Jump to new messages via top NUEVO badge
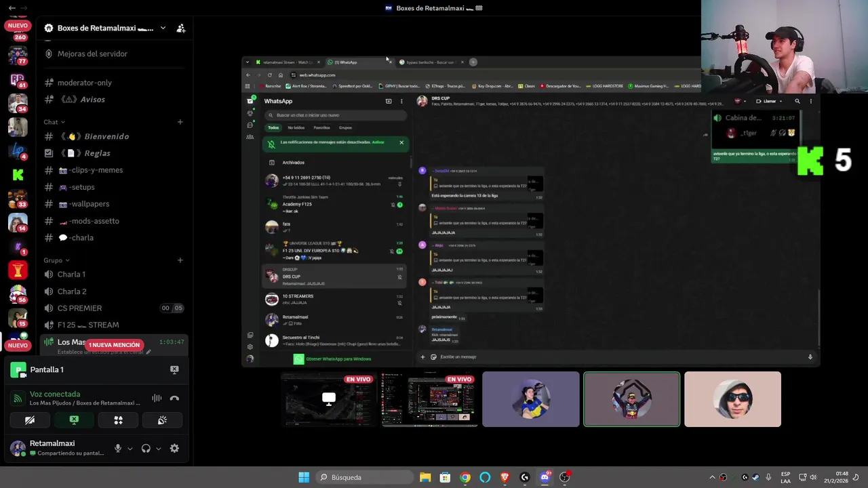The image size is (868, 488). coord(18,26)
